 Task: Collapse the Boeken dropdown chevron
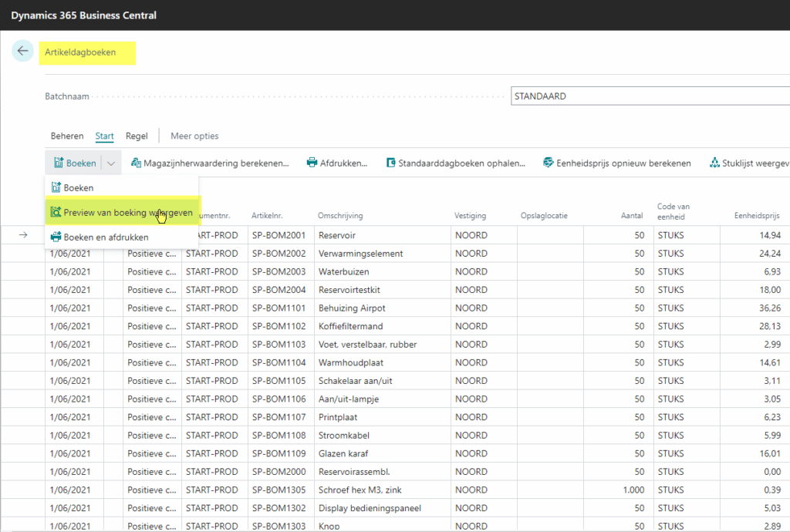pos(111,163)
